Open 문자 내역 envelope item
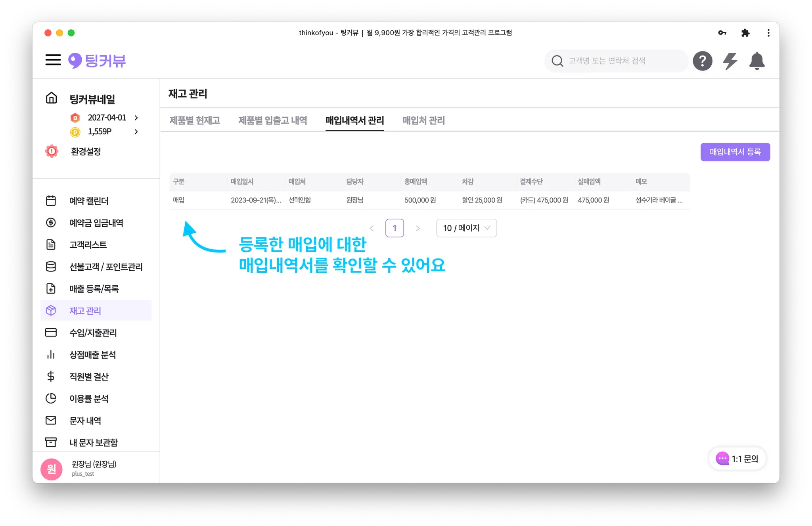This screenshot has width=812, height=526. (85, 421)
